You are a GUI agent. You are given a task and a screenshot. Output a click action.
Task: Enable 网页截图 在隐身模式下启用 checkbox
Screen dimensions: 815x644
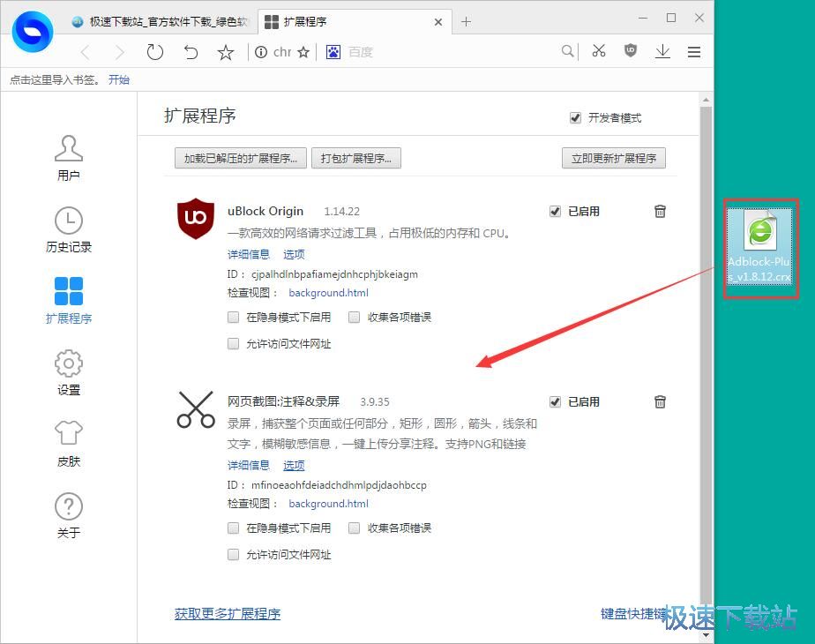[234, 528]
